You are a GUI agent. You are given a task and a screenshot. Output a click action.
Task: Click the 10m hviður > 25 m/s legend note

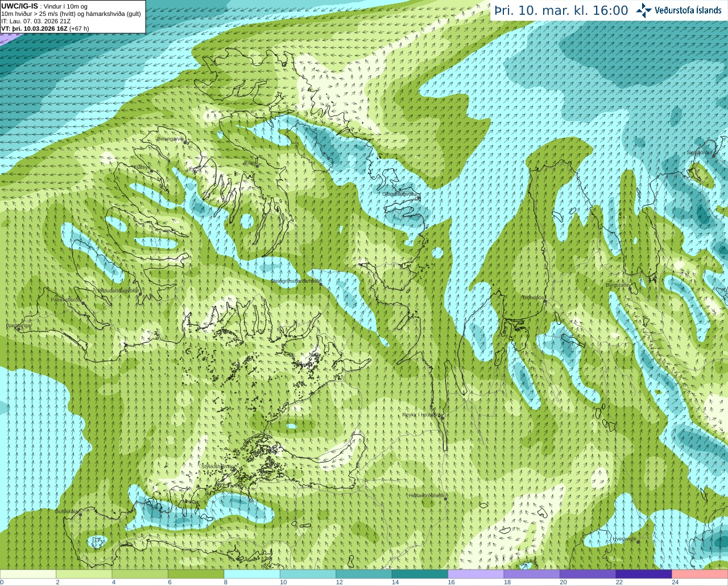71,14
